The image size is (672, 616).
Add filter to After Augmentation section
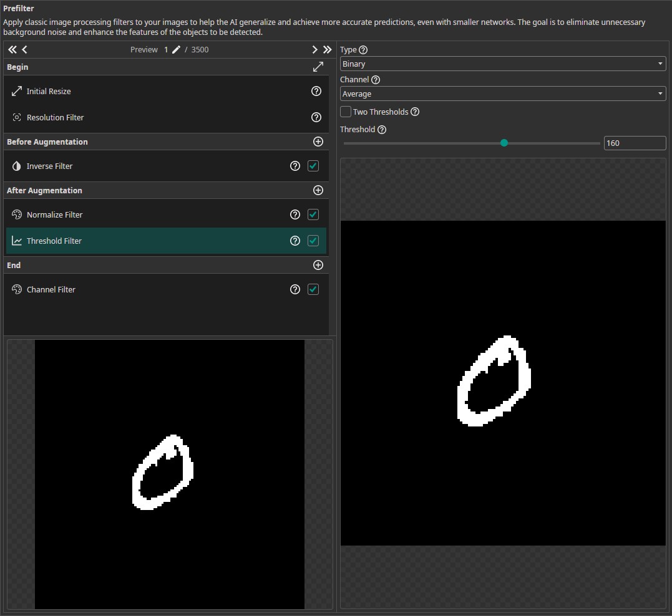pyautogui.click(x=318, y=190)
